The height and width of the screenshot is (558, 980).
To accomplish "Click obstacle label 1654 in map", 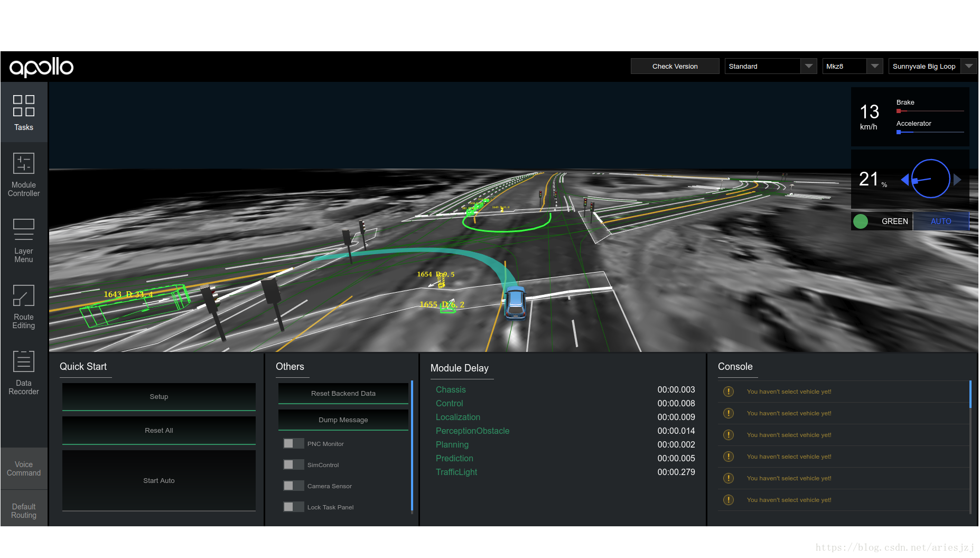I will pos(436,274).
